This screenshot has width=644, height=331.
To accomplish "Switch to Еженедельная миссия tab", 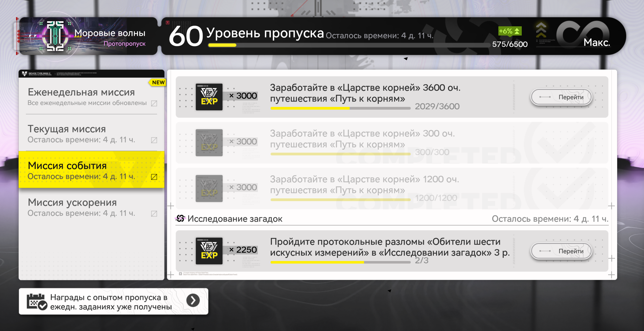I will click(x=92, y=96).
